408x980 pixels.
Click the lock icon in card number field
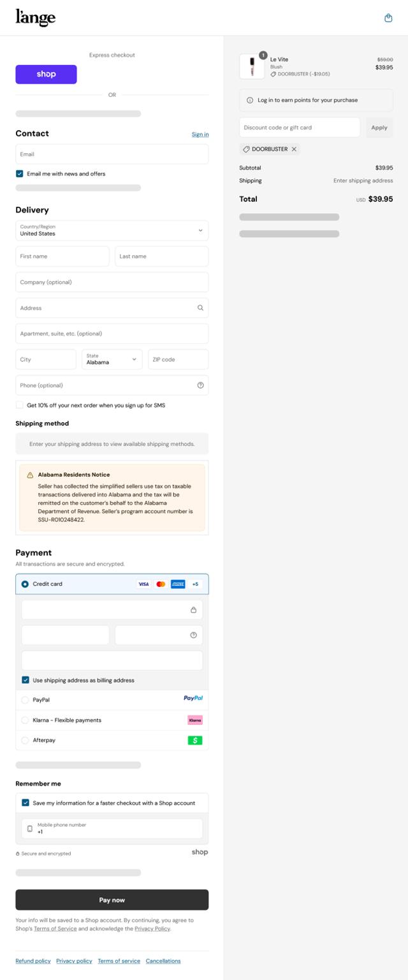click(193, 610)
